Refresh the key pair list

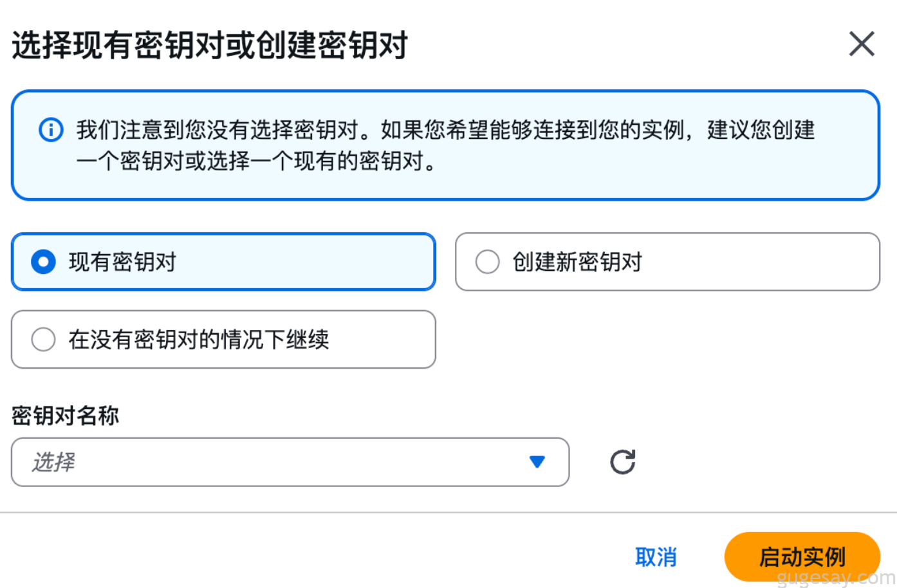[x=622, y=462]
